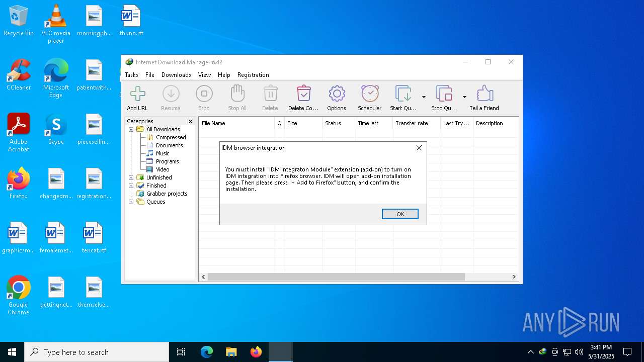The image size is (644, 362).
Task: Open the File menu
Action: [x=150, y=75]
